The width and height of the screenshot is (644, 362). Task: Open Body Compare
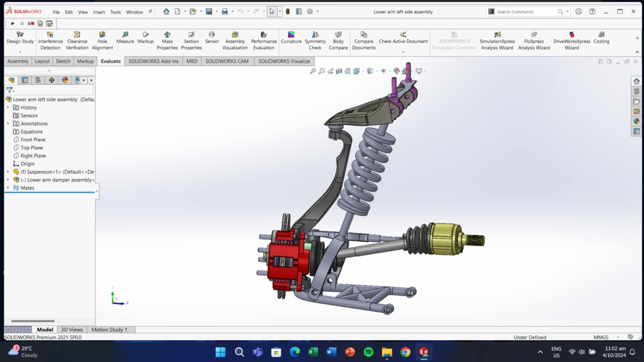click(338, 41)
